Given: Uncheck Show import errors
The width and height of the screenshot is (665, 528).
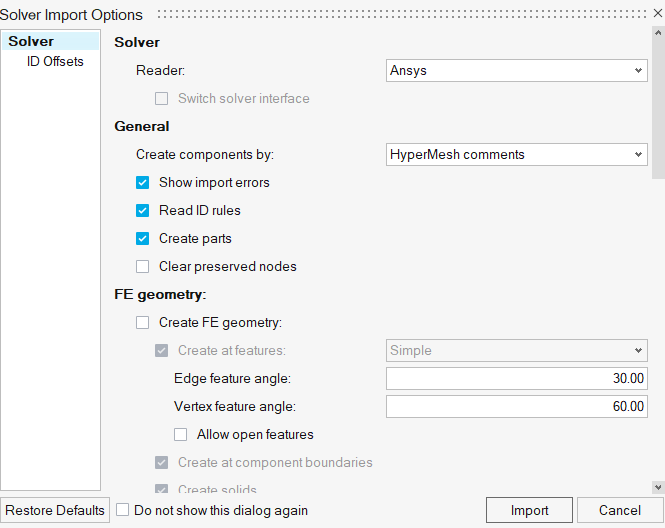Looking at the screenshot, I should point(142,183).
